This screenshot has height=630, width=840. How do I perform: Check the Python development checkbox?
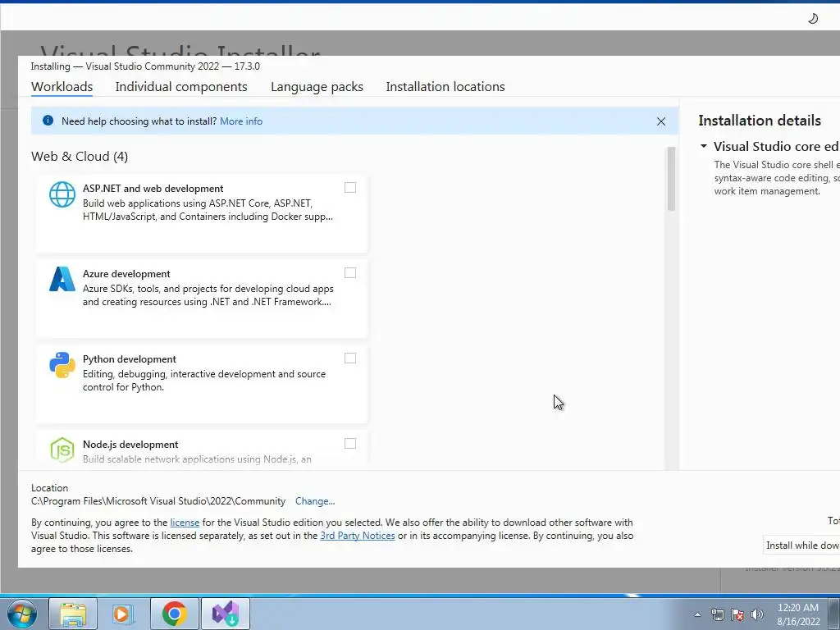tap(349, 358)
